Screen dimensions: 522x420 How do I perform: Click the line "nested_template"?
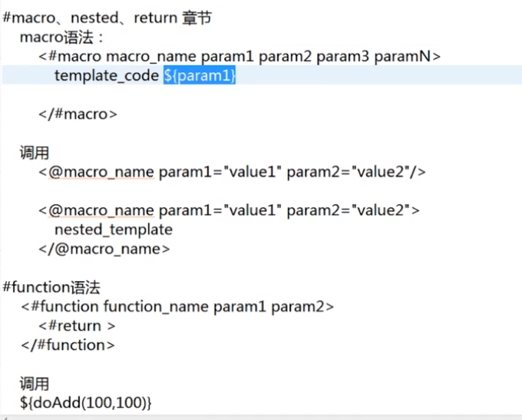[x=114, y=230]
